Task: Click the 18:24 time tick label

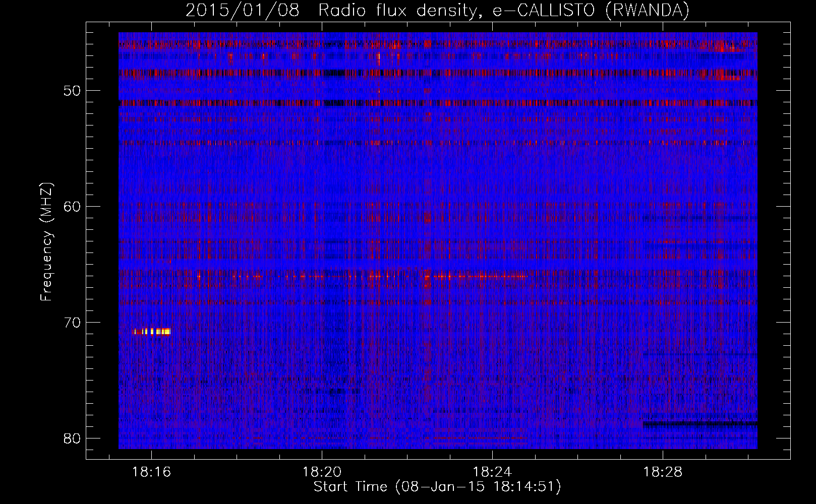Action: pos(492,472)
